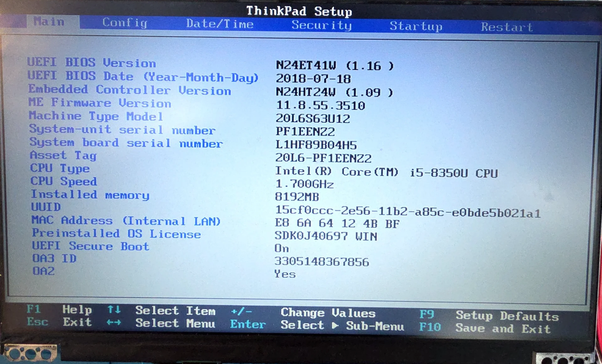Click the +/- Change Values hint
This screenshot has width=602, height=364.
tap(303, 313)
